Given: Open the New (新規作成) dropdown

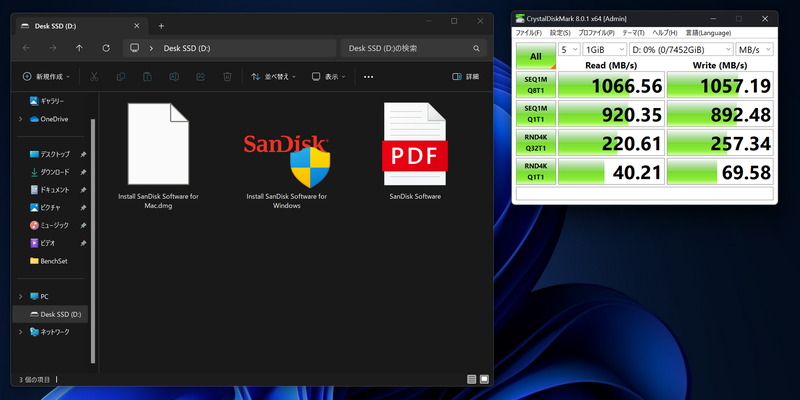Looking at the screenshot, I should pos(46,77).
